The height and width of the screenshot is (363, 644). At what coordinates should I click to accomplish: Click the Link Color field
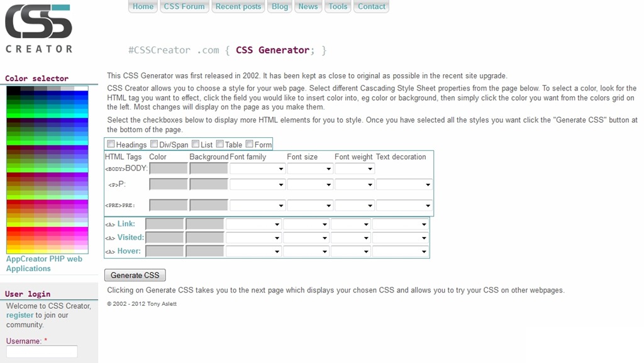(x=164, y=224)
